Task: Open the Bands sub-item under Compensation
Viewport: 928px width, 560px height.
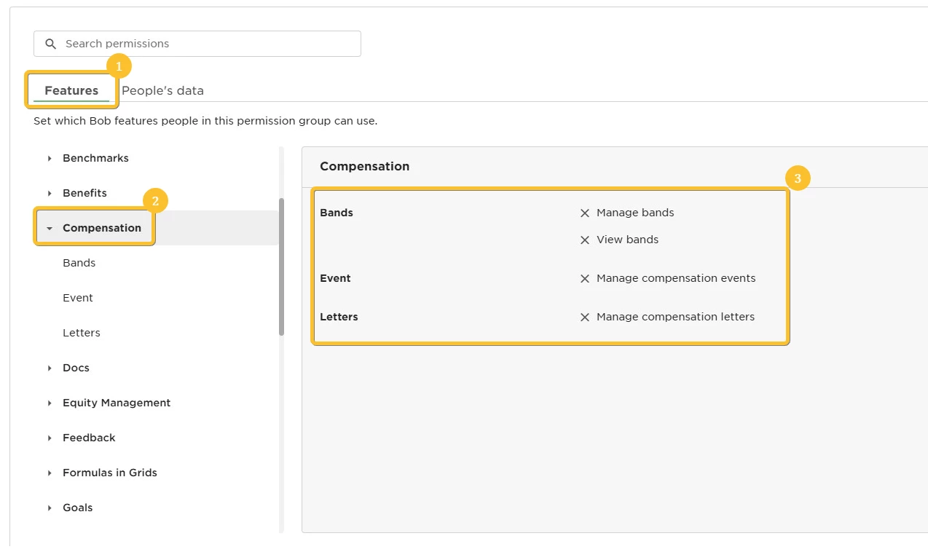Action: (79, 263)
